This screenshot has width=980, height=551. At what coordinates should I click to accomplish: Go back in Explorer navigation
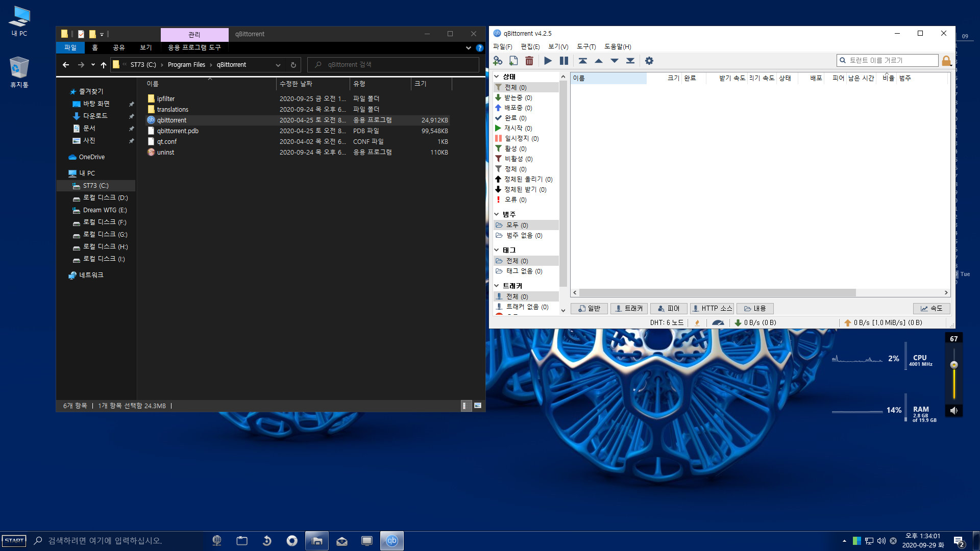coord(65,65)
